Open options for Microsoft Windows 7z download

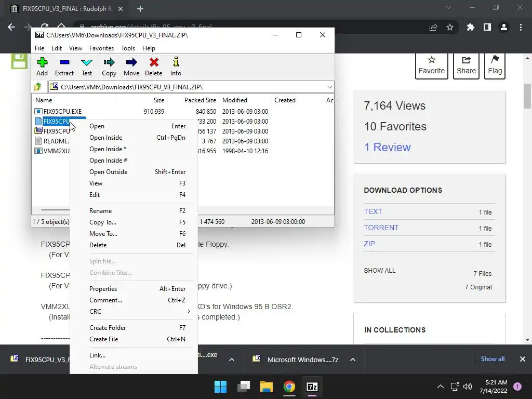[353, 360]
